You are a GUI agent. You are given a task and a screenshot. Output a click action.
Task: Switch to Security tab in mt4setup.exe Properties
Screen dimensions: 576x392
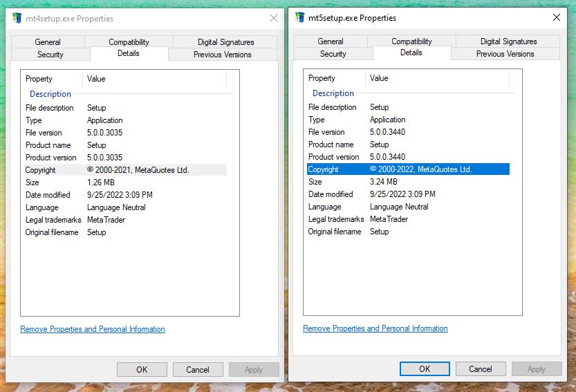tap(50, 55)
